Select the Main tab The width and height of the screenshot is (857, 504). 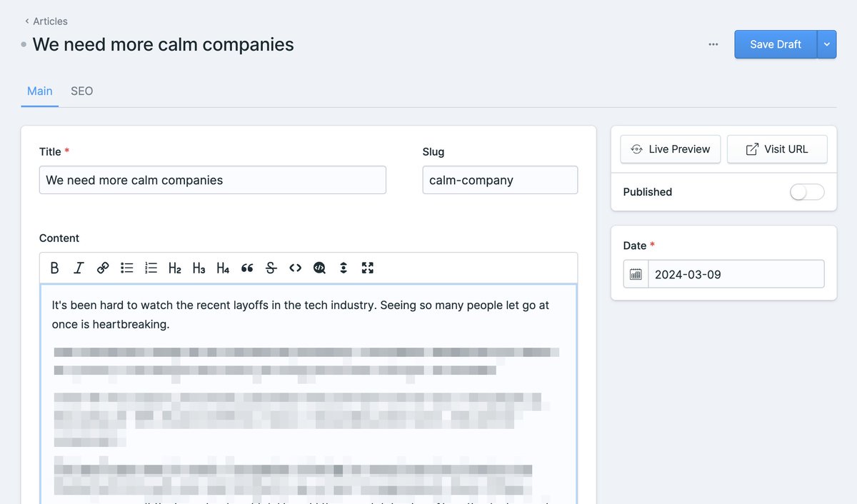(40, 91)
